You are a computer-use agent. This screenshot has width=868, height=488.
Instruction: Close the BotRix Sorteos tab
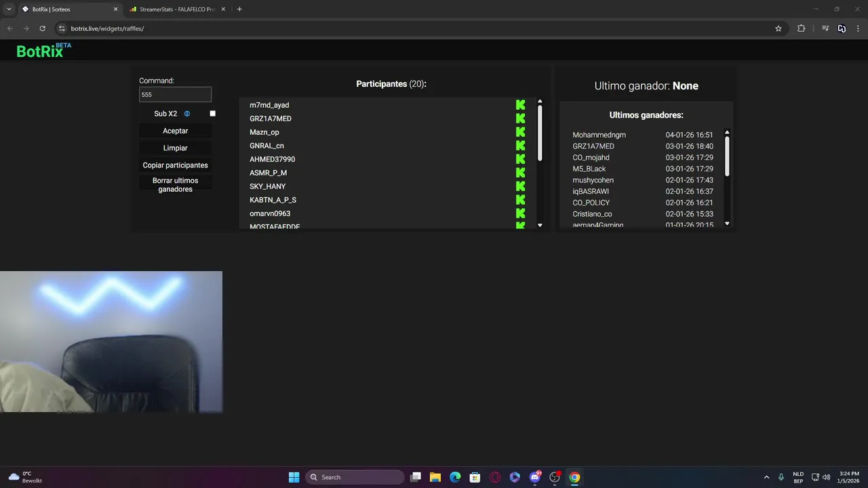pos(115,9)
